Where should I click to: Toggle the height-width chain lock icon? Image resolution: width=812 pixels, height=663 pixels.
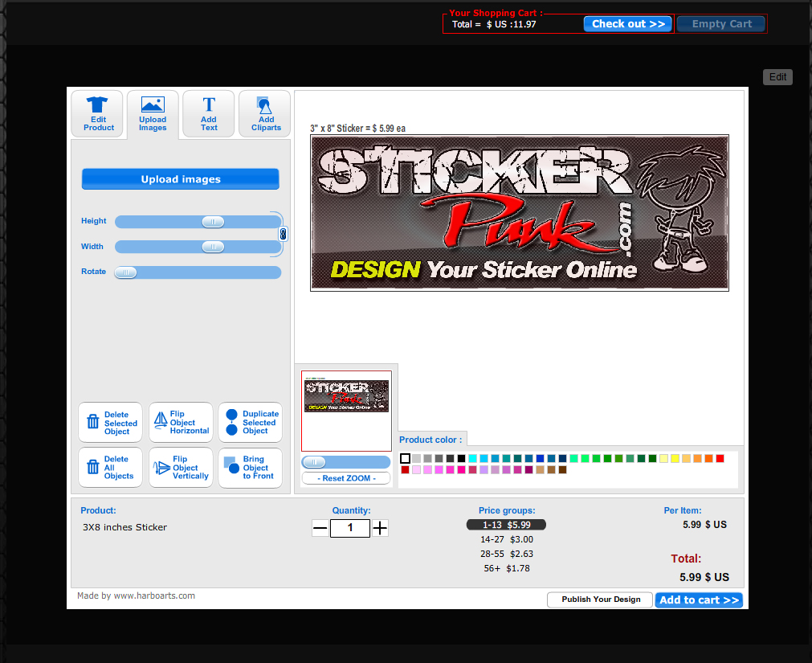pos(283,234)
